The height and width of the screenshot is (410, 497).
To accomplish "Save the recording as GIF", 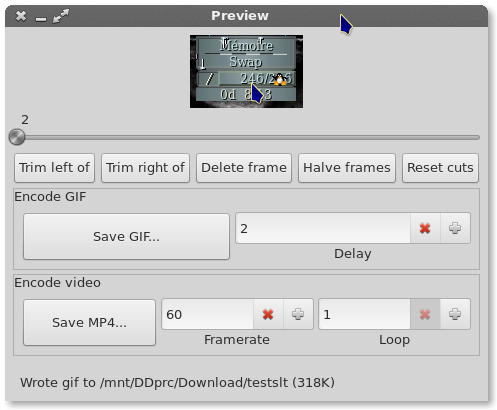I will click(x=126, y=236).
